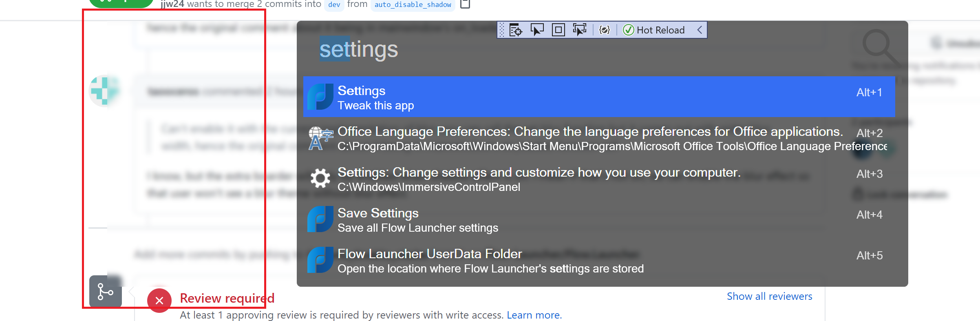Open Flow Launcher UserData Folder result

[x=599, y=260]
